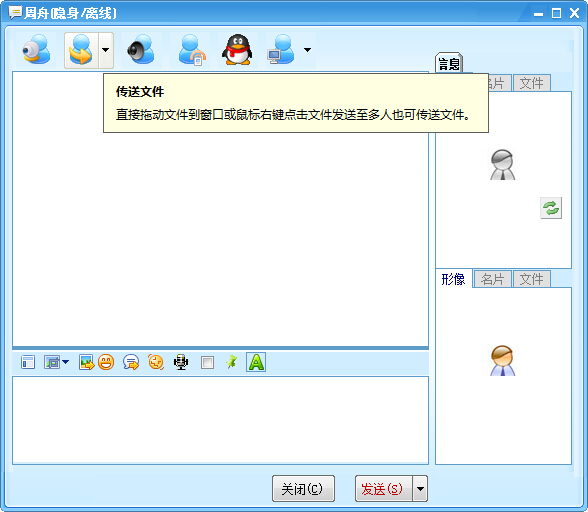Screen dimensions: 588x512
Task: Click the remote assistance computer icon
Action: pyautogui.click(x=281, y=50)
